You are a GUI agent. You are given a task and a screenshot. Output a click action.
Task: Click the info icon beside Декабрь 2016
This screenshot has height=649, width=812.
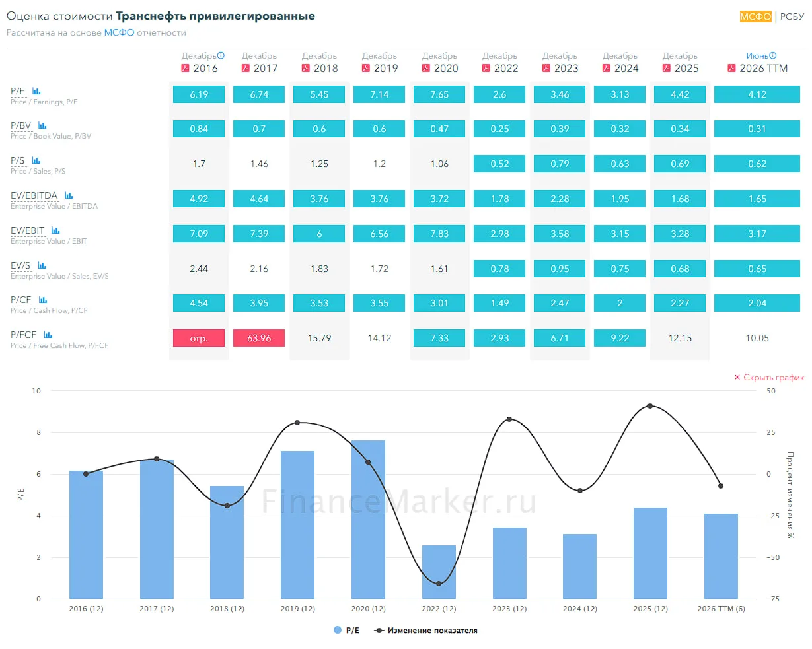coord(221,56)
